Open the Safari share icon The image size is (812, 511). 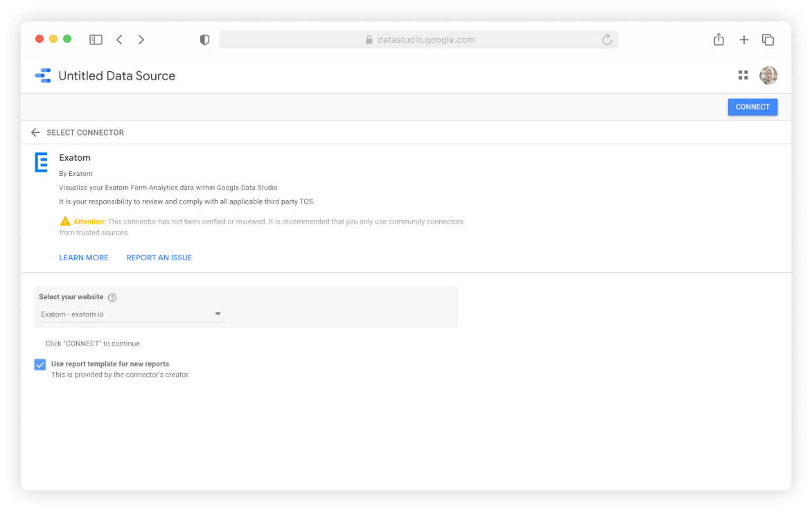(718, 39)
